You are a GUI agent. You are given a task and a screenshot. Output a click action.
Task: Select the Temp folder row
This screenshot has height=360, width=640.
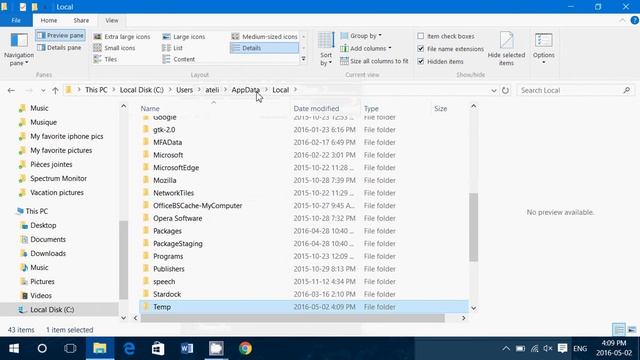303,307
